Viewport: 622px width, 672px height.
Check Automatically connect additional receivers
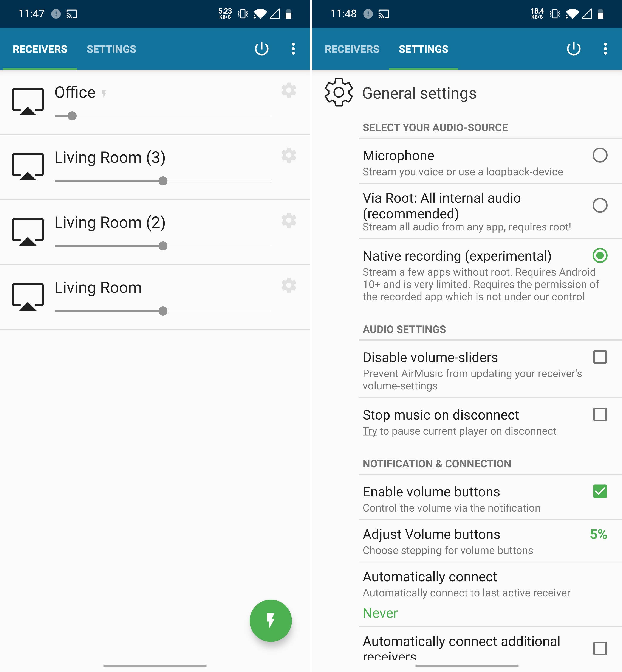pos(599,648)
